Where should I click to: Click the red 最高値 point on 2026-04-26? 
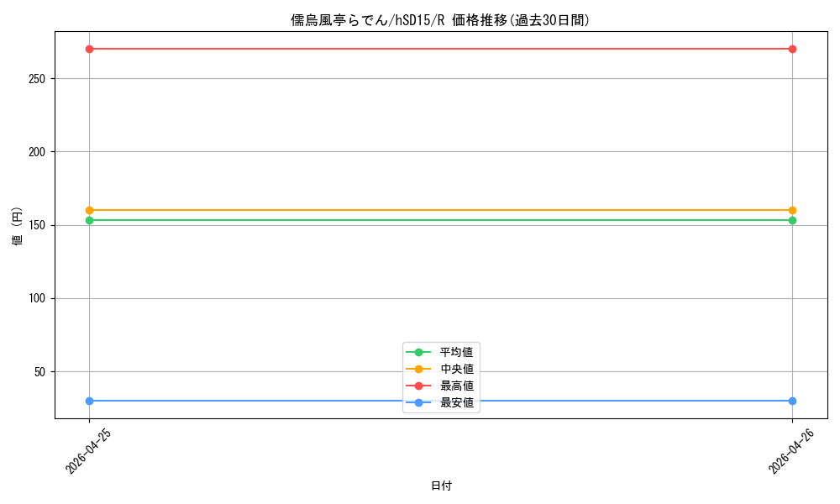click(792, 50)
